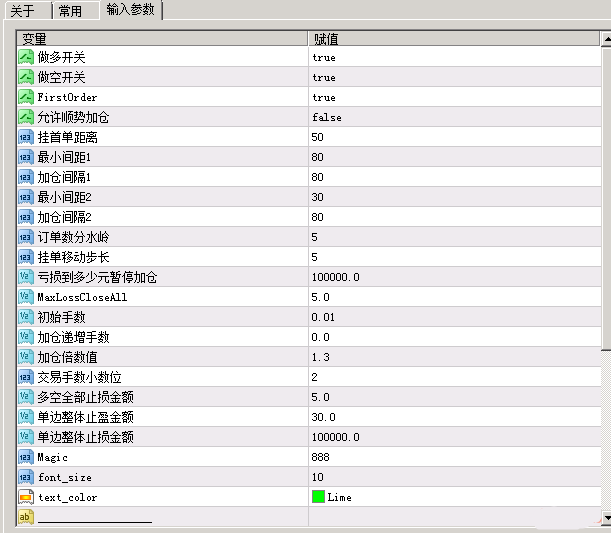Screen dimensions: 611x533
Task: Click the scrollbar up arrow
Action: click(x=606, y=39)
